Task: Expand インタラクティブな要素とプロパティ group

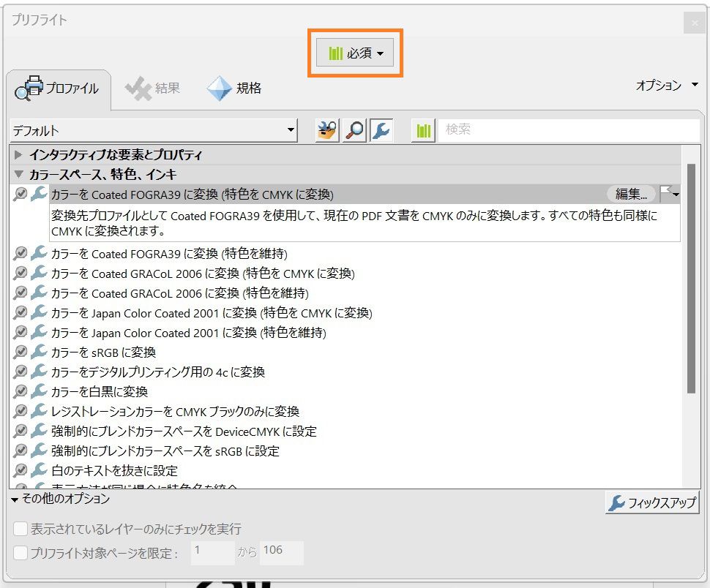Action: [18, 155]
